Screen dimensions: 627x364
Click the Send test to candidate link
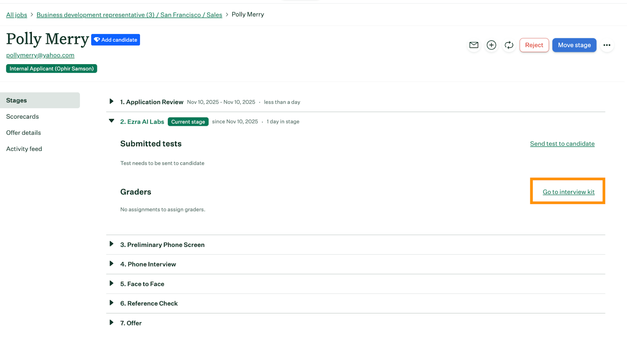[562, 144]
